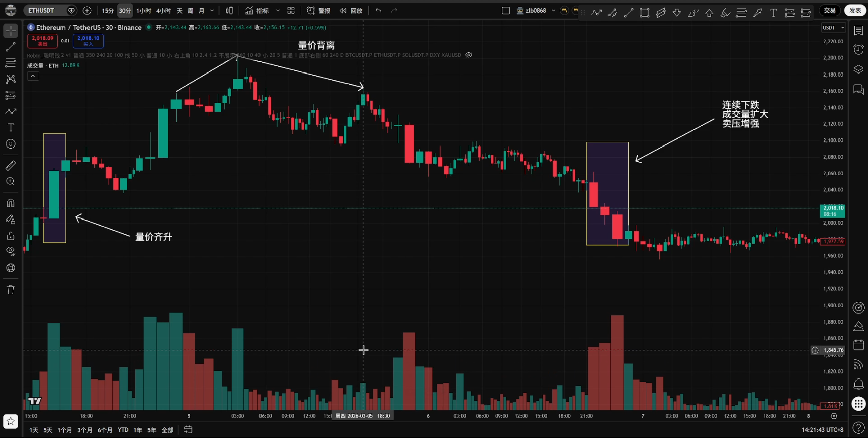Open the layout grid selector

pos(291,11)
